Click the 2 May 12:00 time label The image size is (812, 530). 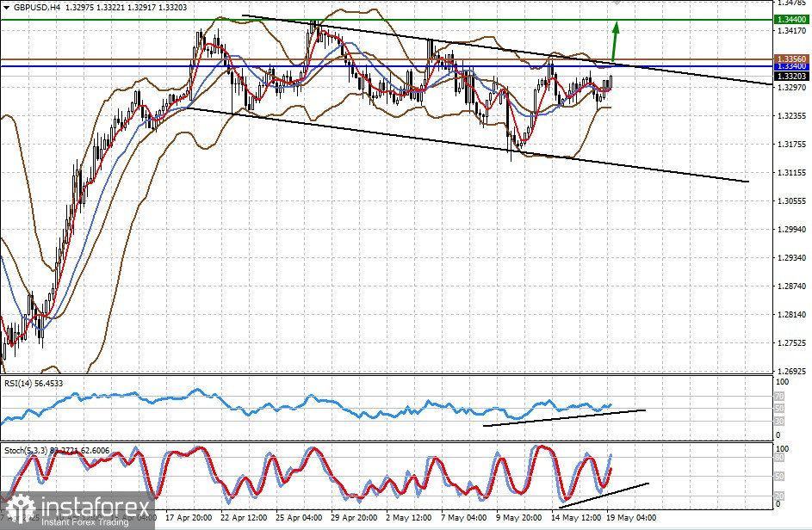[409, 518]
